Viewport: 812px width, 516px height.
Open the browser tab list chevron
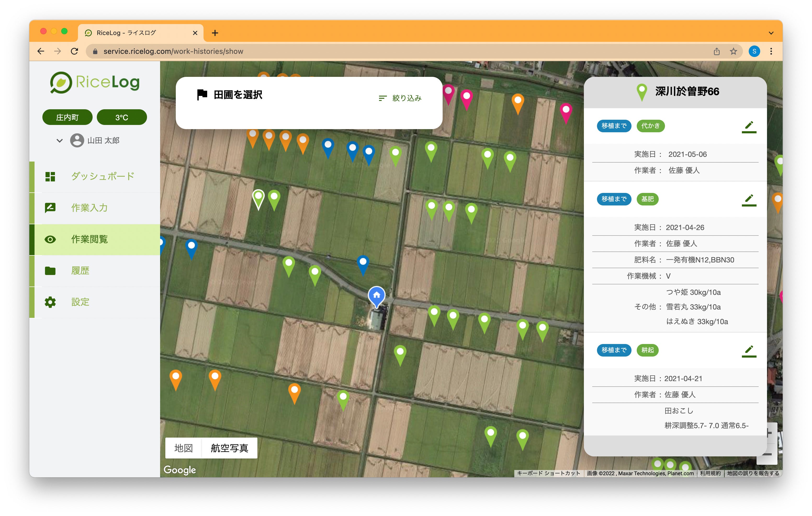pyautogui.click(x=771, y=33)
